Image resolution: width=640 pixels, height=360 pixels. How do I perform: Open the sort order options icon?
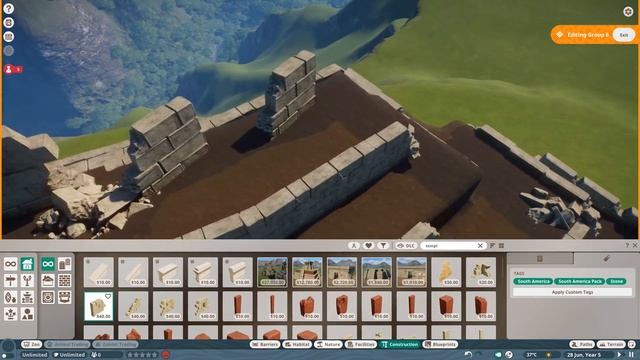coord(492,245)
